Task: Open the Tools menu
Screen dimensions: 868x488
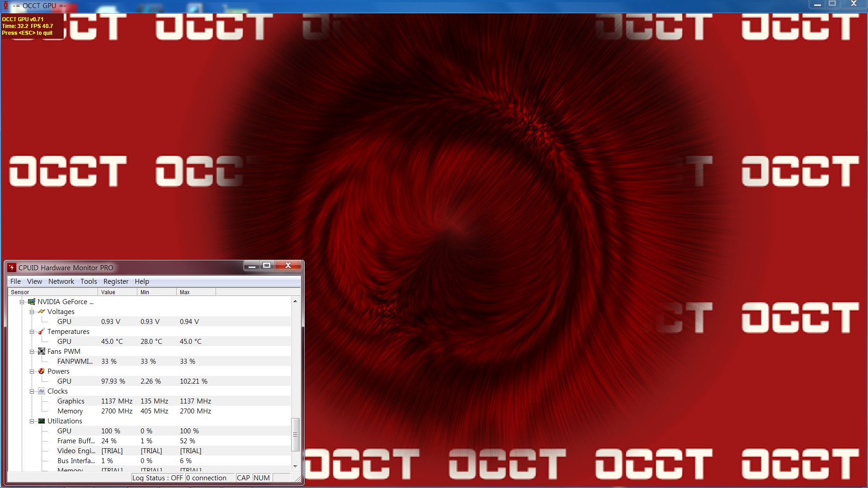Action: [89, 282]
